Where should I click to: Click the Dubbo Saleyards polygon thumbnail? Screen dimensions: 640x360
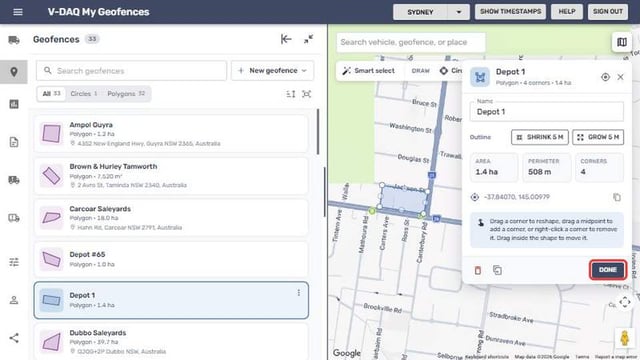tap(51, 342)
